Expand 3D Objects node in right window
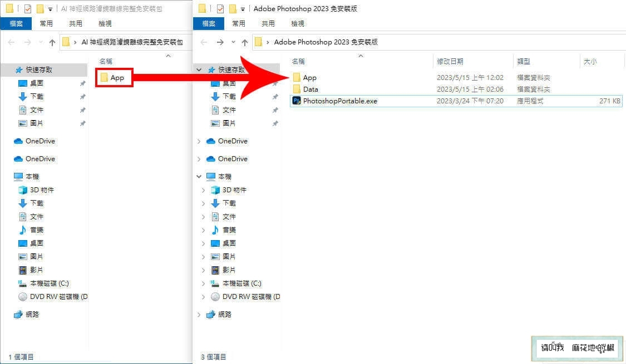Image resolution: width=626 pixels, height=364 pixels. point(203,190)
